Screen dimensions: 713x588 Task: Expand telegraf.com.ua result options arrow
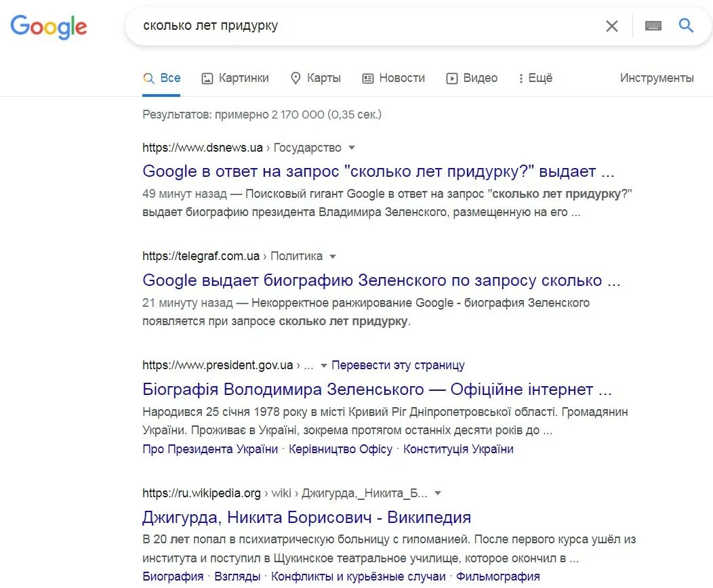point(332,257)
